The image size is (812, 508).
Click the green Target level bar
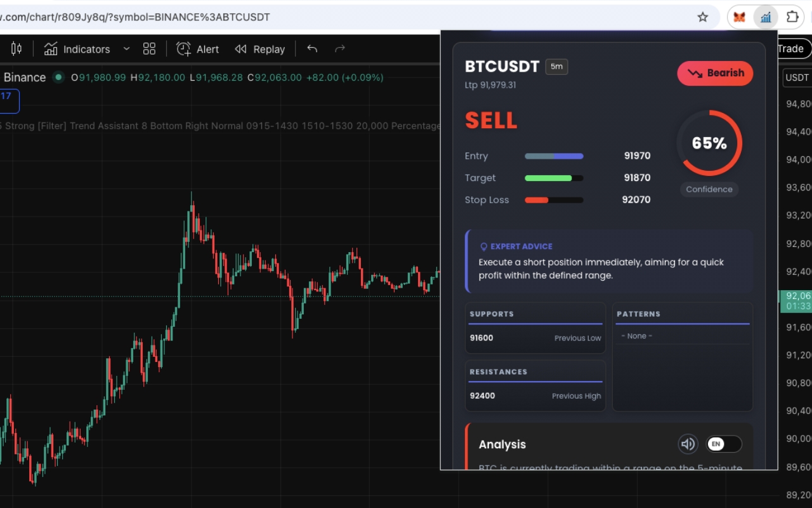(554, 178)
